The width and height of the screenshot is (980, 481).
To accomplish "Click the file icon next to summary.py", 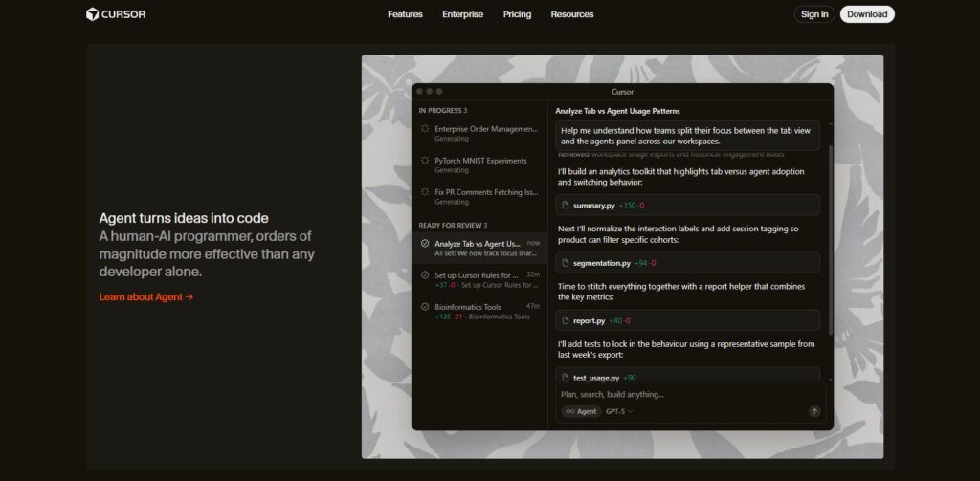I will pyautogui.click(x=566, y=206).
